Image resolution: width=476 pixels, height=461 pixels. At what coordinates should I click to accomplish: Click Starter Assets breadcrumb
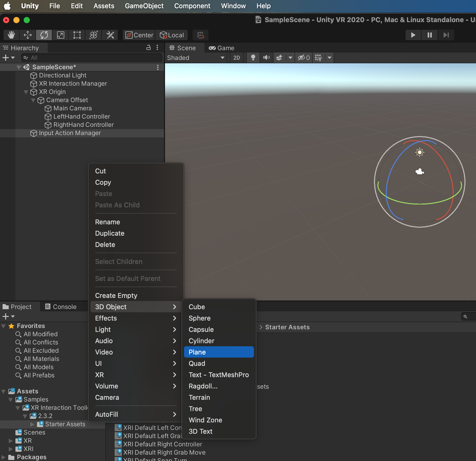[287, 327]
